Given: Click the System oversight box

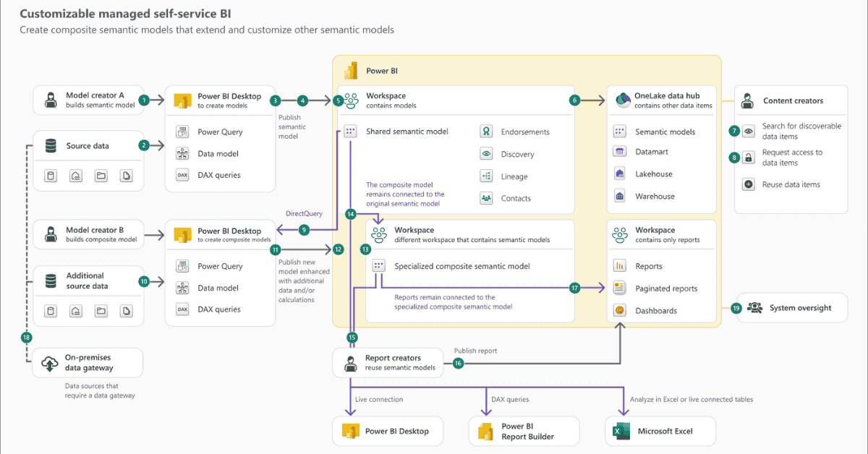Looking at the screenshot, I should pos(791,307).
